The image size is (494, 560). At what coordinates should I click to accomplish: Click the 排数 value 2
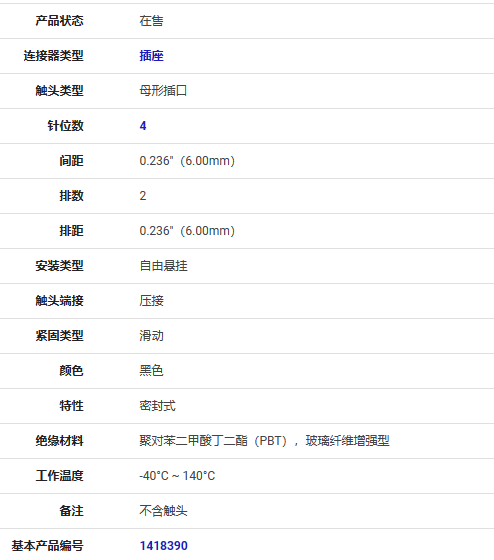[143, 196]
